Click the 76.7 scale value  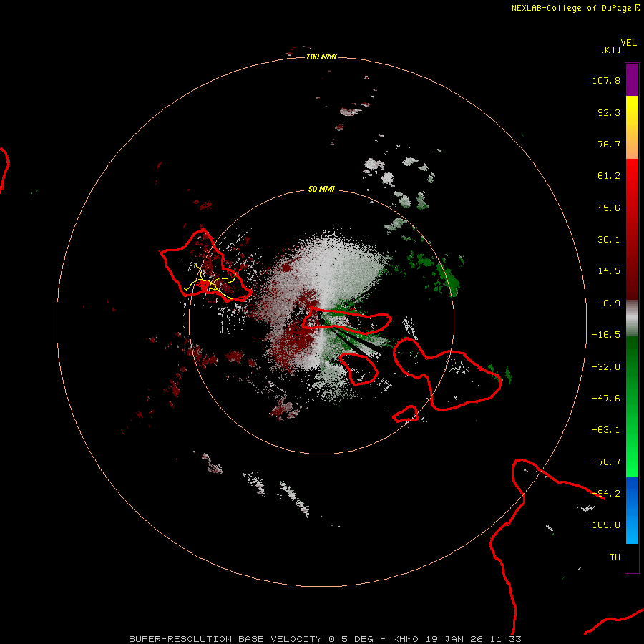point(609,144)
